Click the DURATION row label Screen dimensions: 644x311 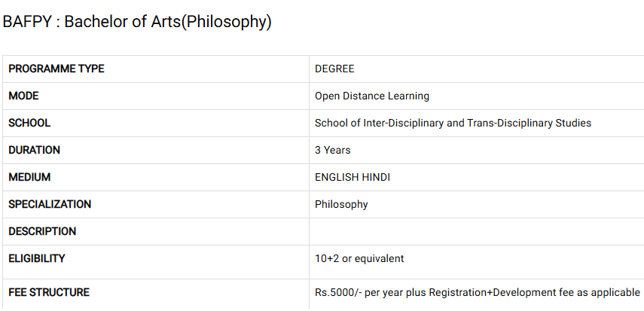(34, 150)
